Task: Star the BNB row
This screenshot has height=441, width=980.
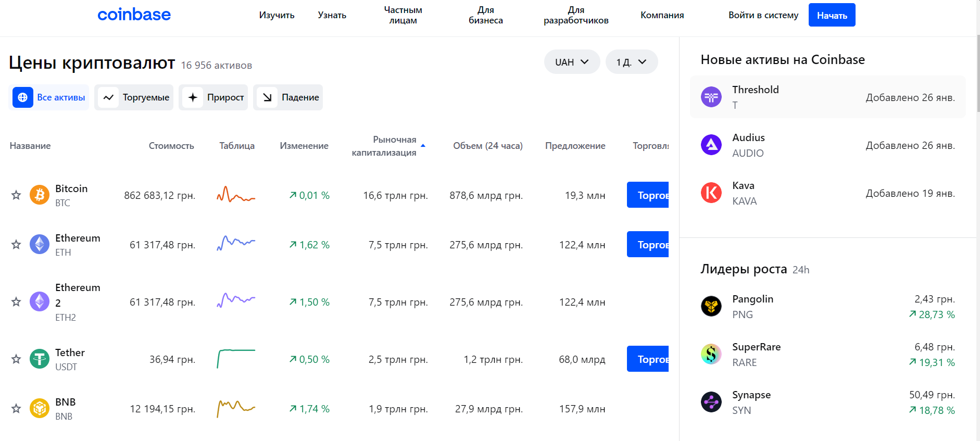Action: (x=16, y=409)
